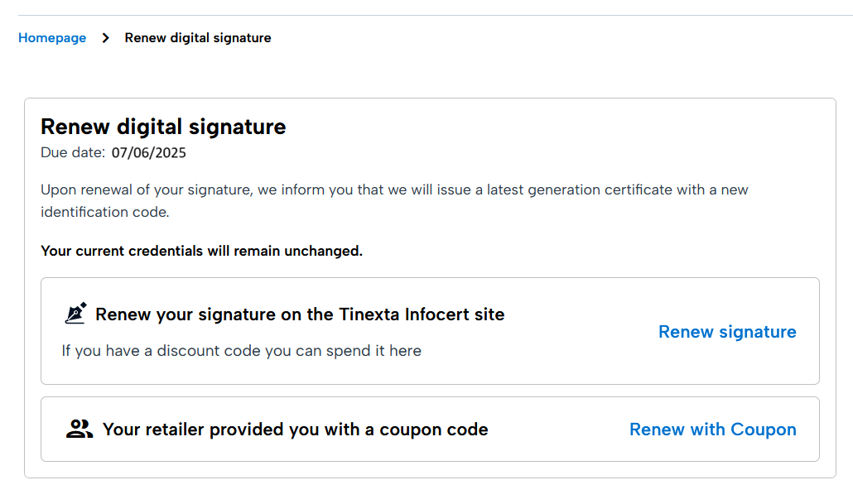Image resolution: width=853 pixels, height=504 pixels.
Task: Select the due date value 07/06/2025
Action: tap(149, 152)
